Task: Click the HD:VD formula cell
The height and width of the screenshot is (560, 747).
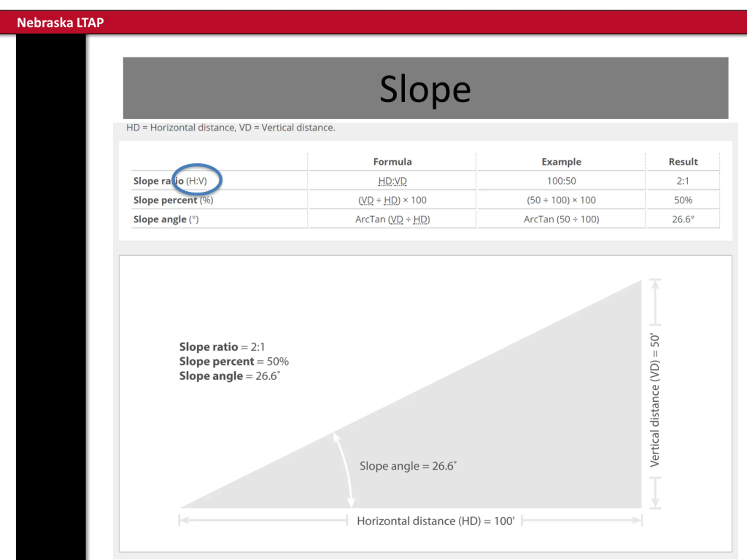Action: coord(392,181)
